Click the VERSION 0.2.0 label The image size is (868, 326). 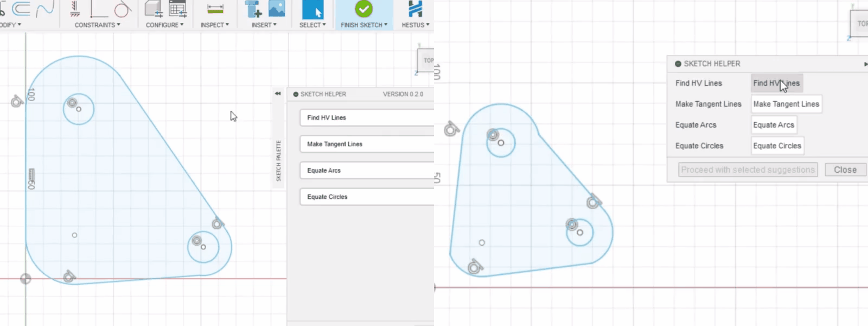tap(403, 94)
